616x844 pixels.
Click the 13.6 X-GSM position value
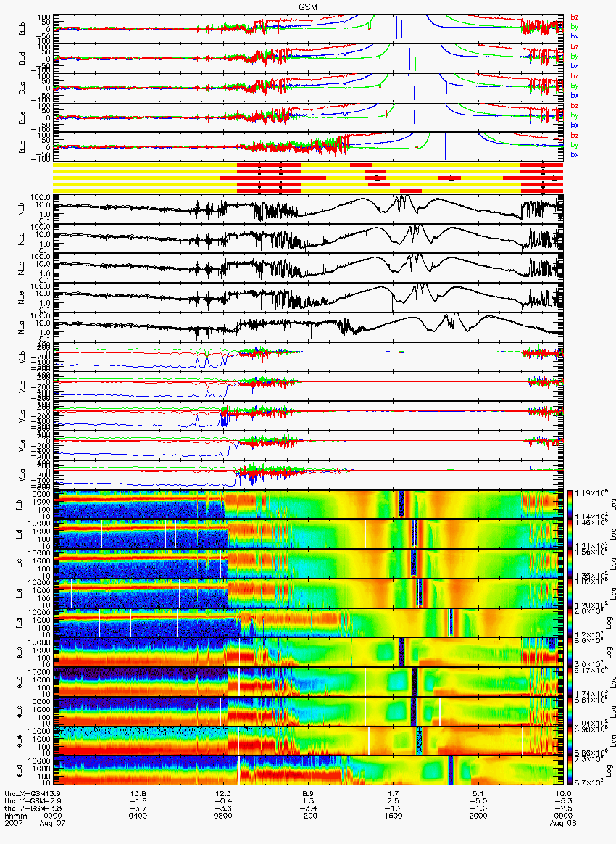(138, 793)
